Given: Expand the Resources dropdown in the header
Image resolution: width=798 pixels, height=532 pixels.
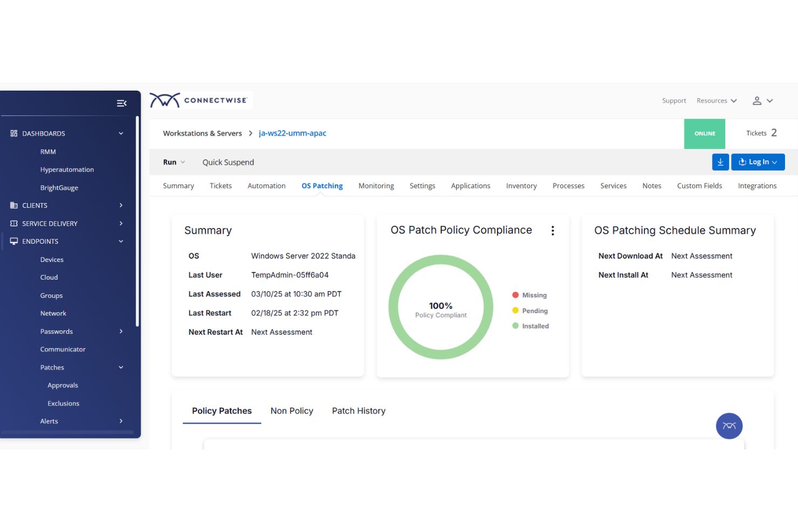Looking at the screenshot, I should (x=716, y=100).
